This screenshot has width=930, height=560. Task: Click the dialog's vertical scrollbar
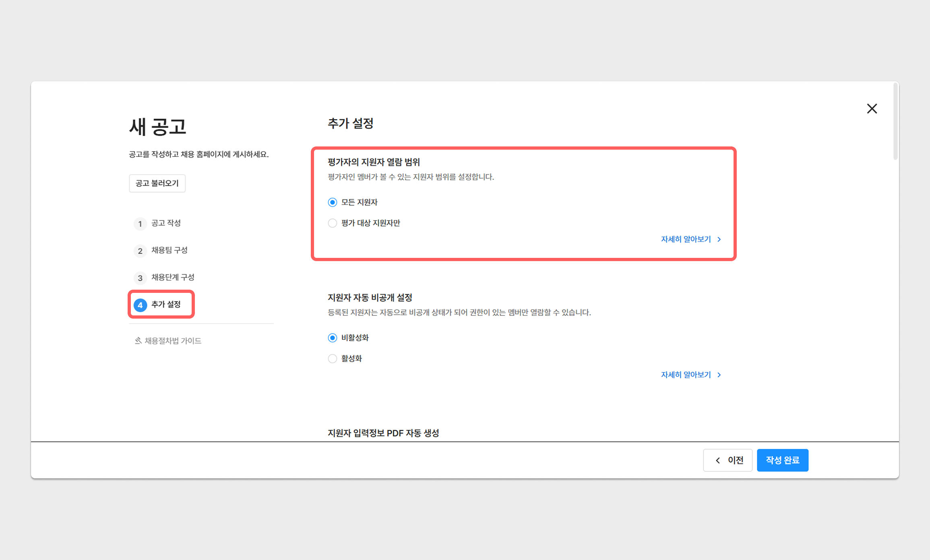895,121
